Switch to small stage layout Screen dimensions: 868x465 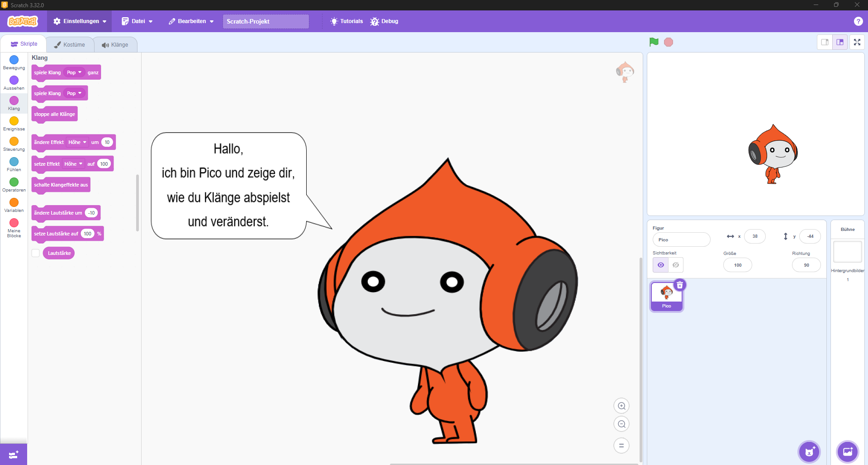click(x=825, y=42)
